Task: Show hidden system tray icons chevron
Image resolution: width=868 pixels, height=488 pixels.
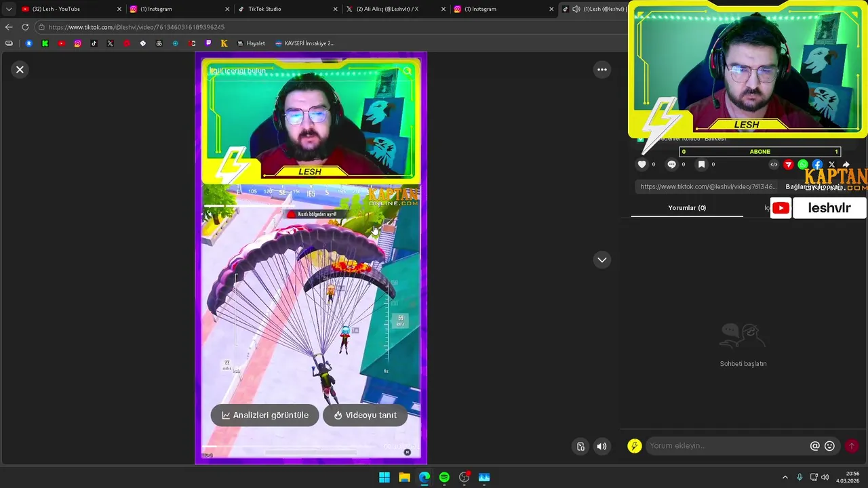Action: point(785,477)
